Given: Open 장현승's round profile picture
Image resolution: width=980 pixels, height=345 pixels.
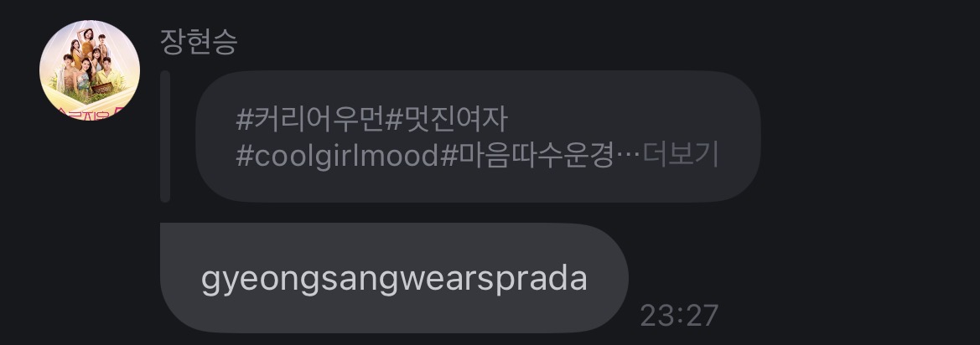Looking at the screenshot, I should [90, 70].
